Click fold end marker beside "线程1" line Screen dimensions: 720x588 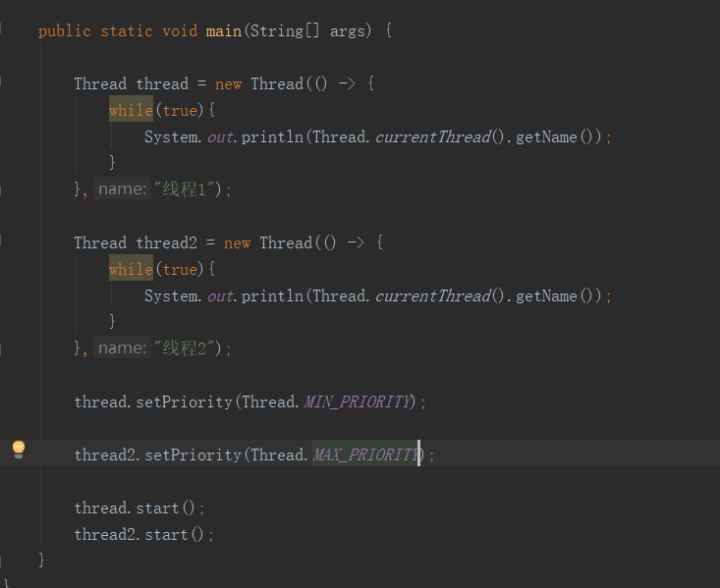pos(1,189)
